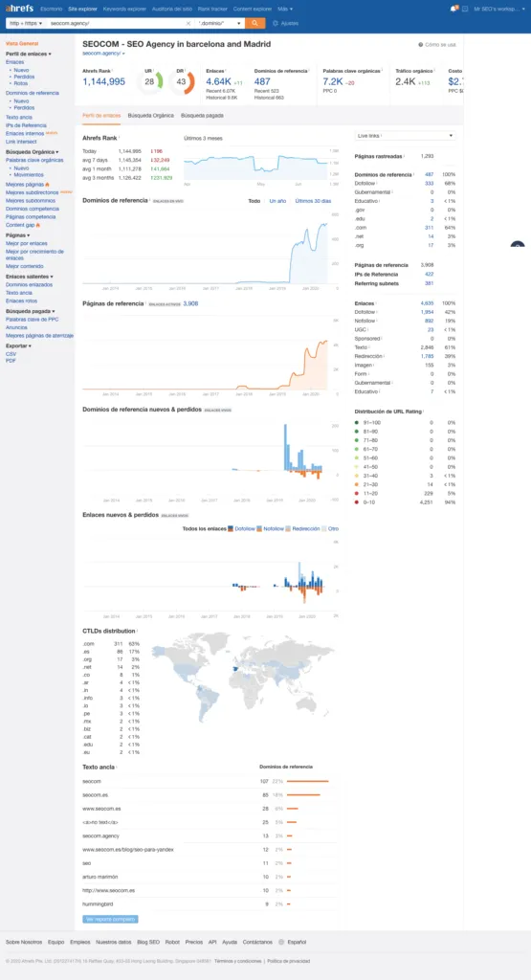The image size is (531, 980).
Task: Open the Live links dropdown
Action: tap(405, 136)
